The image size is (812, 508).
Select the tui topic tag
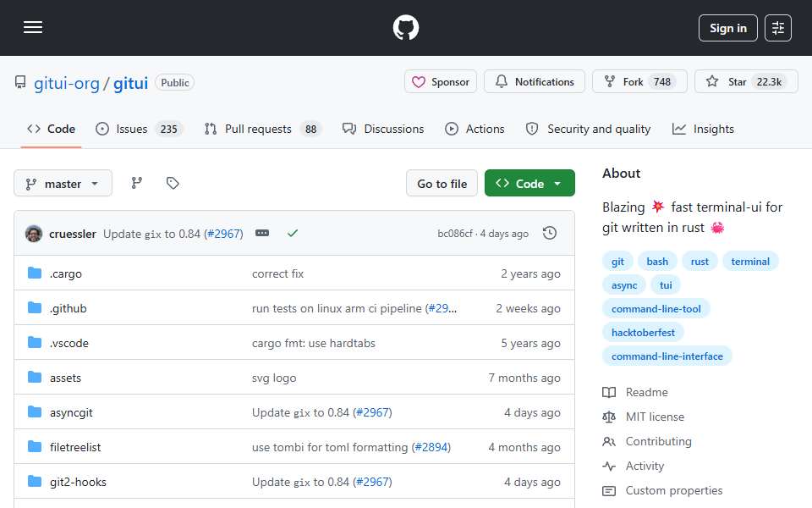(666, 285)
